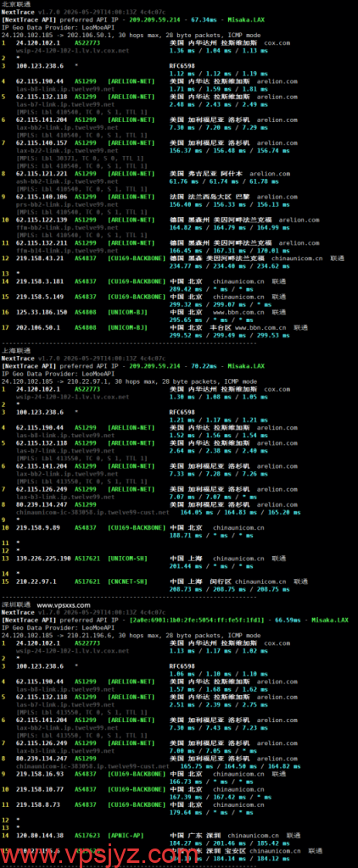Click the [UNICOM-SH] network tag
The height and width of the screenshot is (868, 358).
127,559
